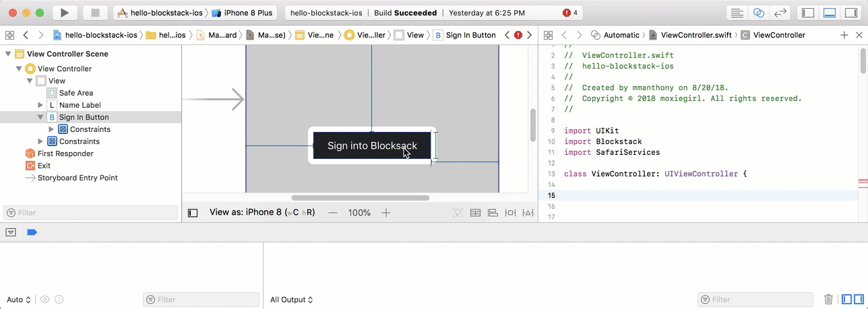Click the canvas horizontal scrollbar
Screen dimensions: 868x309
coord(360,198)
